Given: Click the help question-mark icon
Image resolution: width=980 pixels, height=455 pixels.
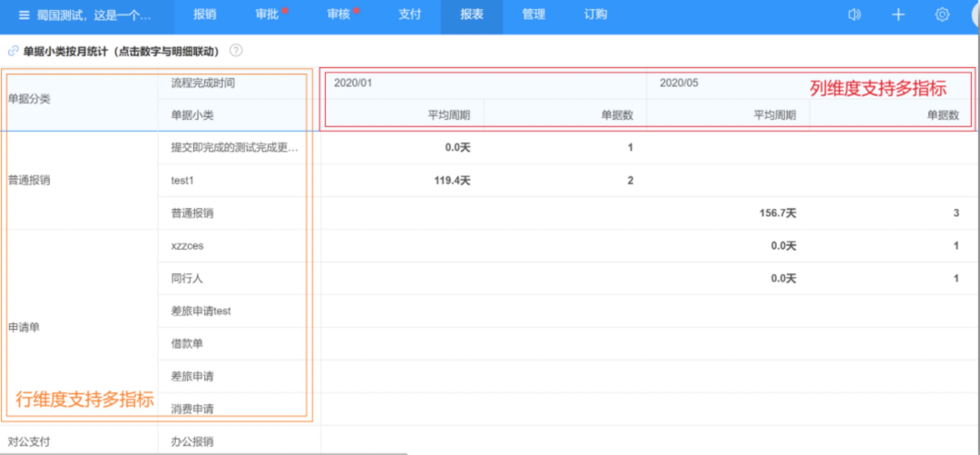Looking at the screenshot, I should point(236,51).
